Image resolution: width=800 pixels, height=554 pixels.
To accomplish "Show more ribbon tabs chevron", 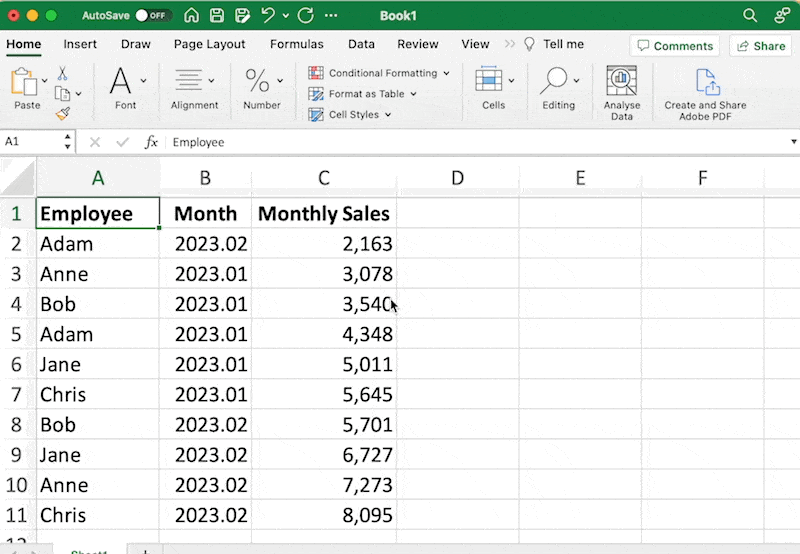I will (x=510, y=44).
